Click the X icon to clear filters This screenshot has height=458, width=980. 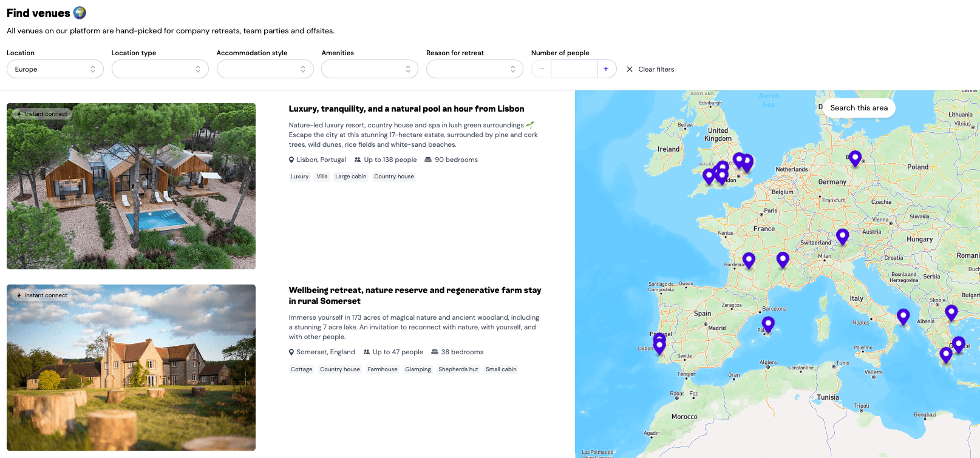click(630, 69)
